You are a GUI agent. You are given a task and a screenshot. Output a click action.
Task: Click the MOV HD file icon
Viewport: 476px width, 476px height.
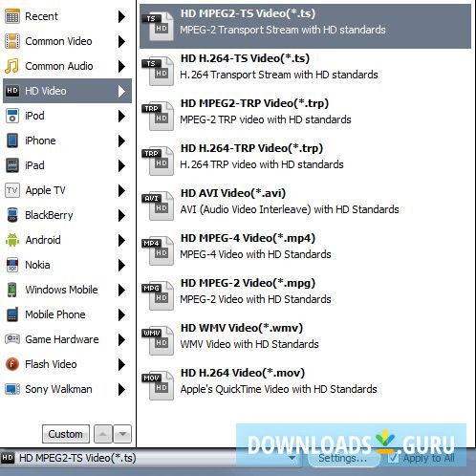tap(158, 385)
